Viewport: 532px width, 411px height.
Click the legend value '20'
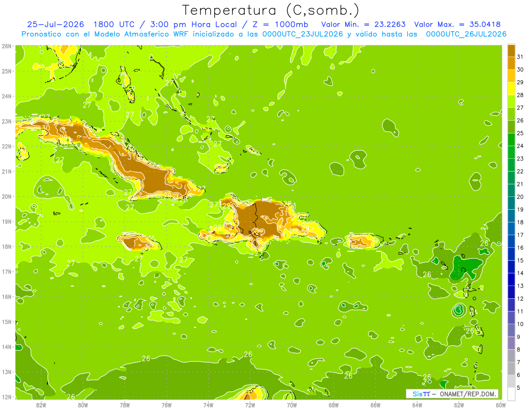point(520,197)
